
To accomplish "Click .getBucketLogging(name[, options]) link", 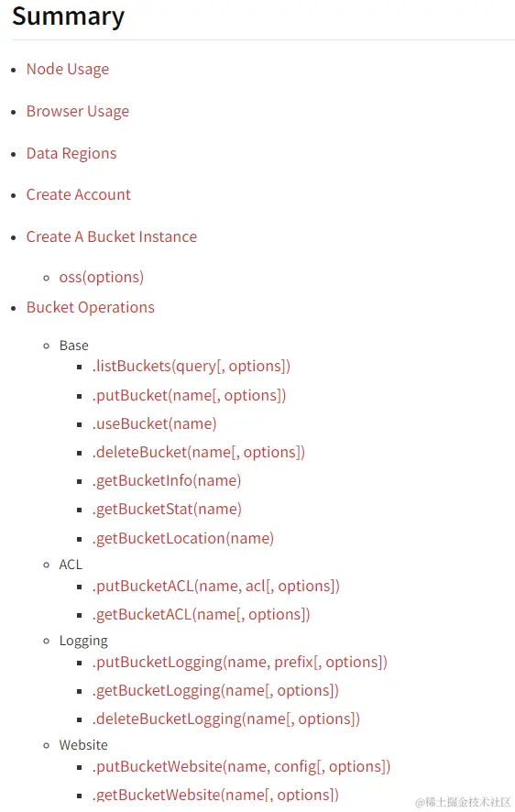I will 215,691.
